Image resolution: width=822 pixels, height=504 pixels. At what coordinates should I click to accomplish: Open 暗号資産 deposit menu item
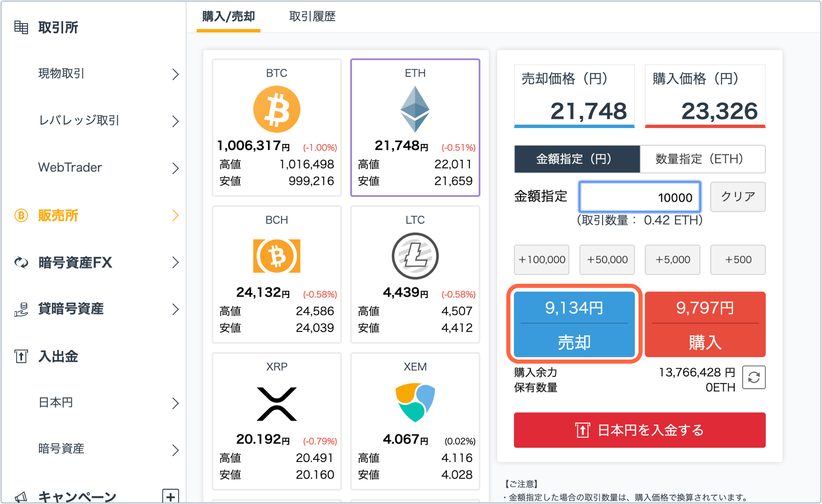point(61,449)
